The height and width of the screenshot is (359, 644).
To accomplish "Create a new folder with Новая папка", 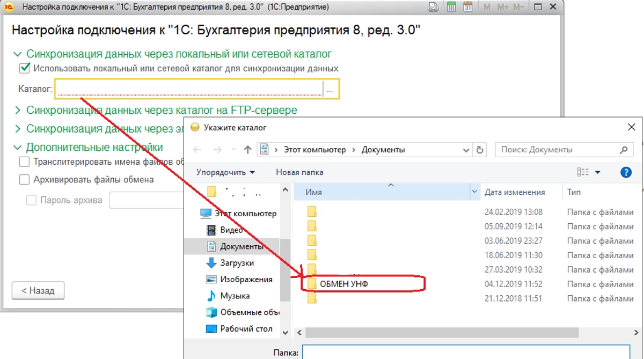I will pyautogui.click(x=299, y=172).
